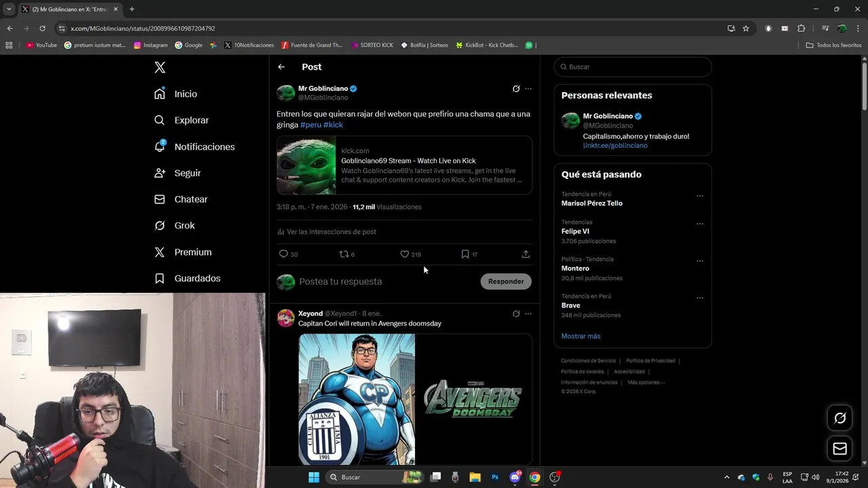Click the Buscar search field on X
Image resolution: width=868 pixels, height=488 pixels.
[x=633, y=67]
